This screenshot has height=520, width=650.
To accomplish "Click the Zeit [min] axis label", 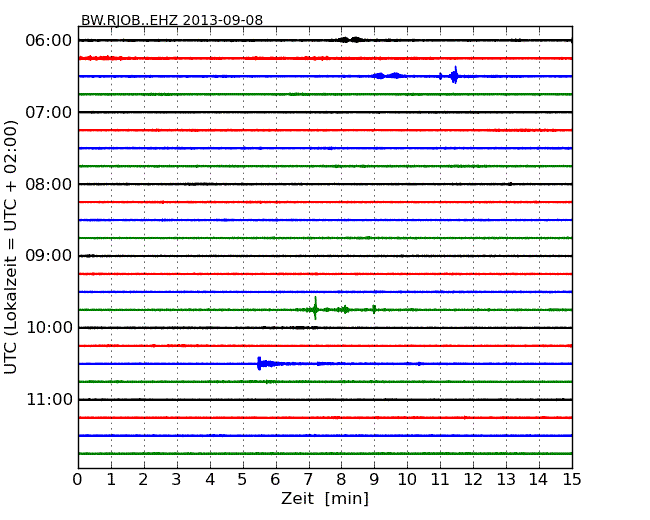I will click(x=325, y=498).
